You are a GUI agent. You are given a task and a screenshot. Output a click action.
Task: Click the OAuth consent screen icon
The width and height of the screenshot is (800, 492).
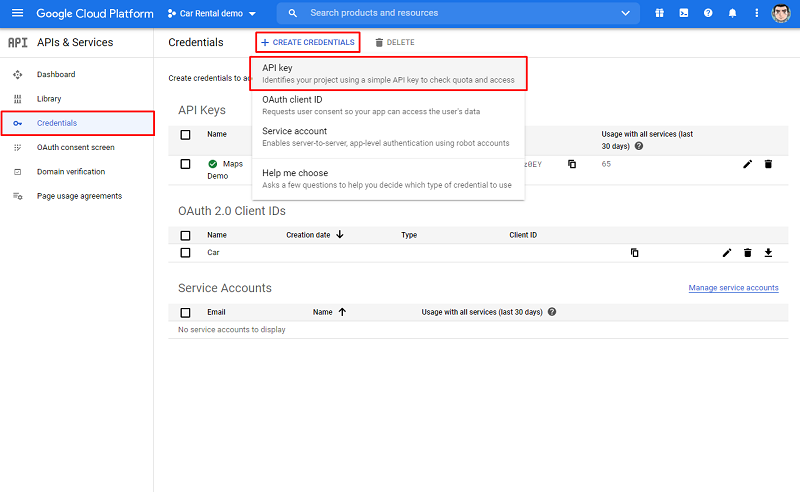coord(18,147)
